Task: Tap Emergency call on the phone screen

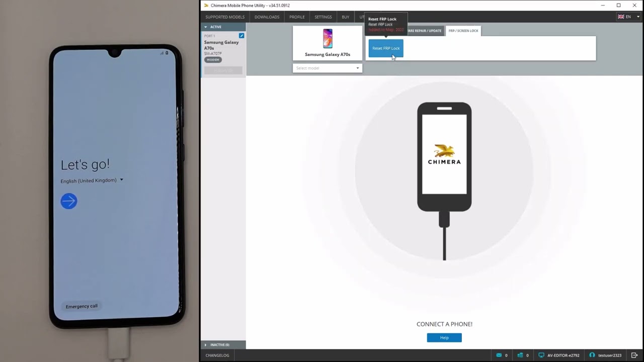Action: pos(82,306)
